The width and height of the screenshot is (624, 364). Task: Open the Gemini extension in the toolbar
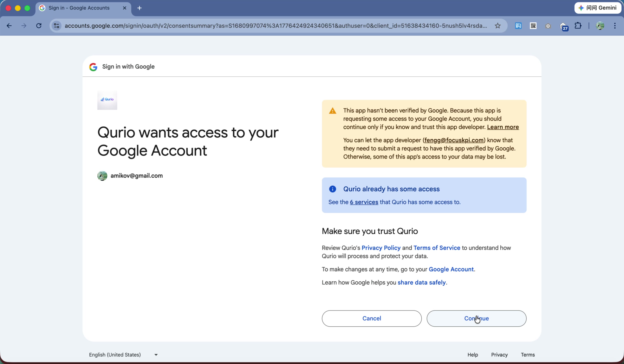click(x=598, y=8)
